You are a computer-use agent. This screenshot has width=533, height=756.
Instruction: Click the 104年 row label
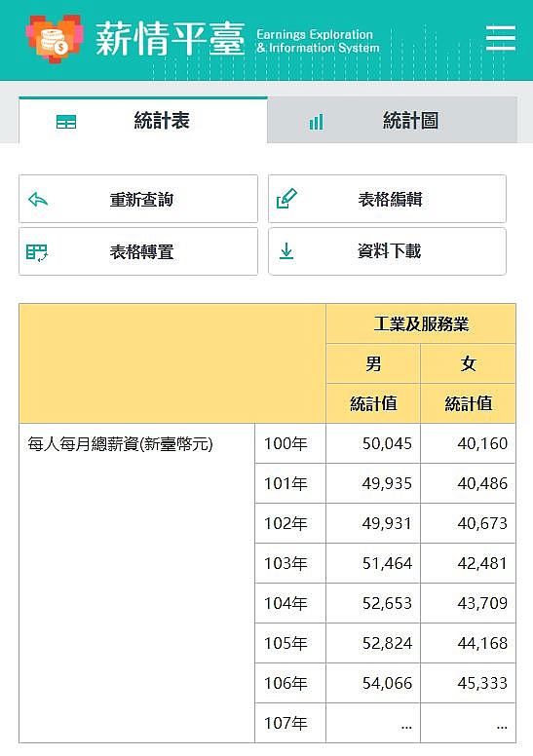(290, 603)
